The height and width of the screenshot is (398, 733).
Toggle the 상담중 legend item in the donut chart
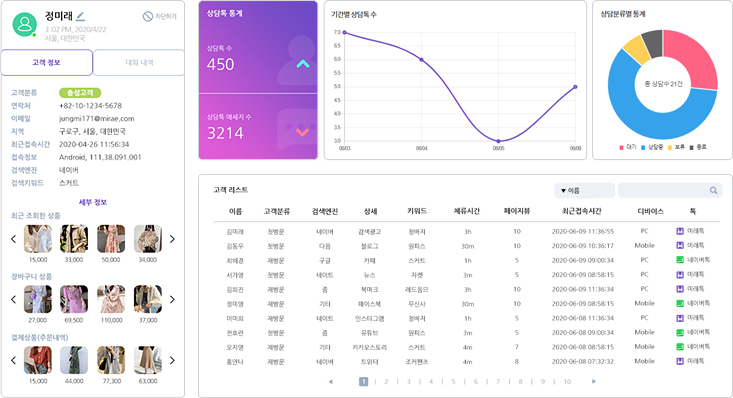652,147
